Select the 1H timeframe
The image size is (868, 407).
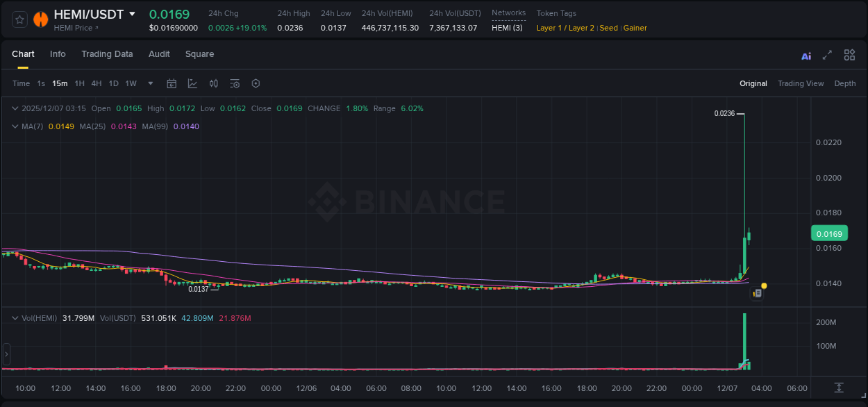pyautogui.click(x=79, y=83)
